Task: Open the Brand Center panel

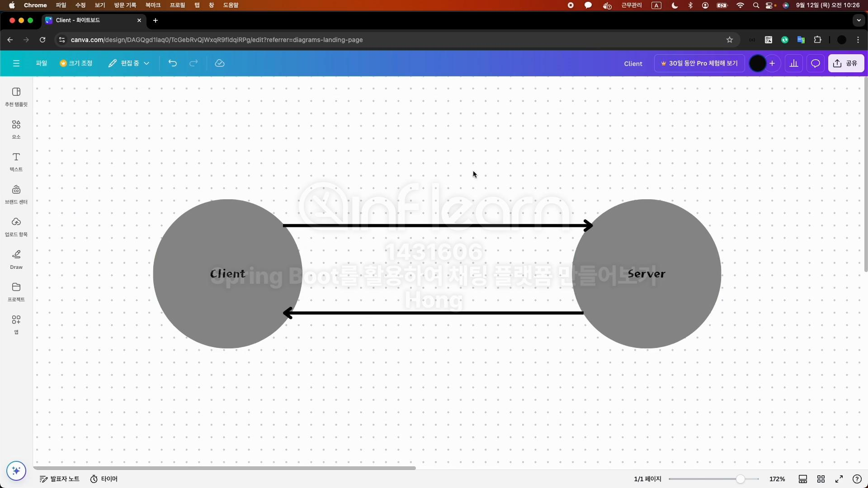Action: (16, 194)
